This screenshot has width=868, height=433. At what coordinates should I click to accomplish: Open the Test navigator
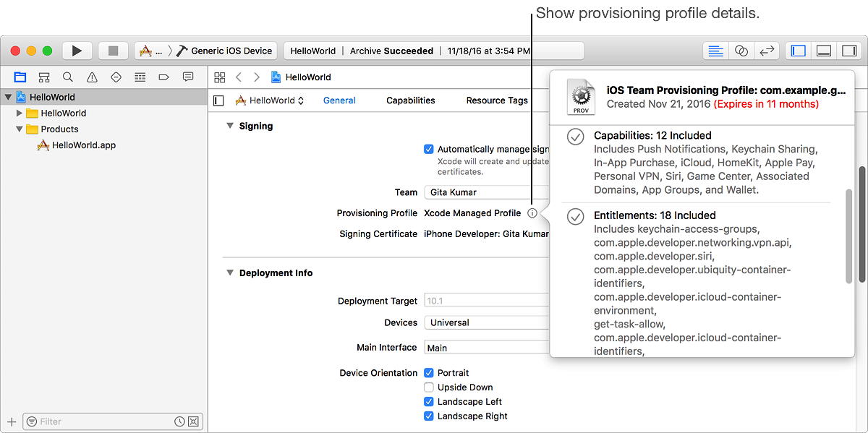116,77
